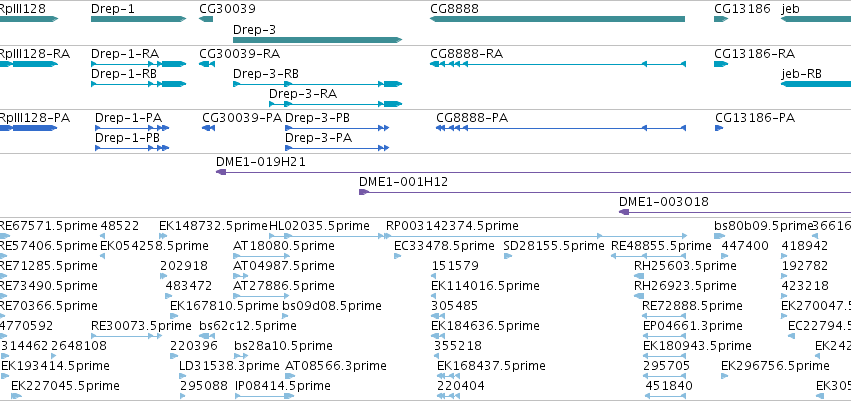Click EST RP003142374.5prime
The image size is (851, 401).
(452, 226)
